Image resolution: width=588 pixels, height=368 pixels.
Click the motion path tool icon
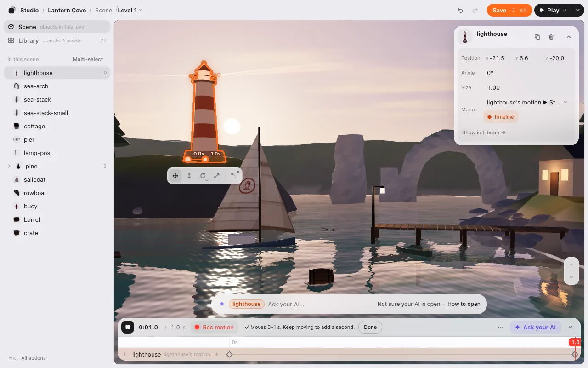point(235,175)
